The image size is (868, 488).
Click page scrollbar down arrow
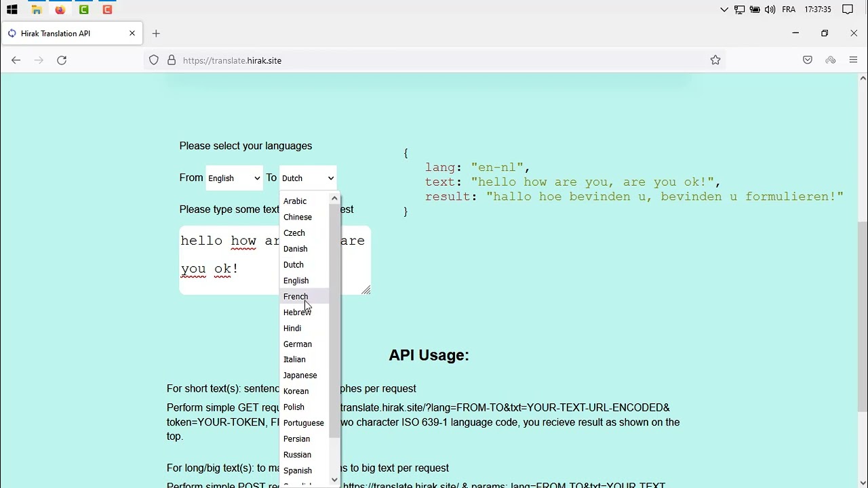point(863,483)
